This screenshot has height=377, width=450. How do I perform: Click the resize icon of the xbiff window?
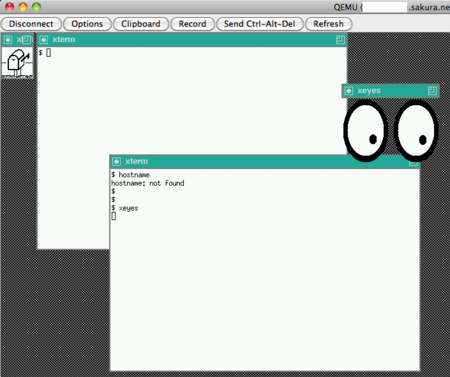click(27, 40)
